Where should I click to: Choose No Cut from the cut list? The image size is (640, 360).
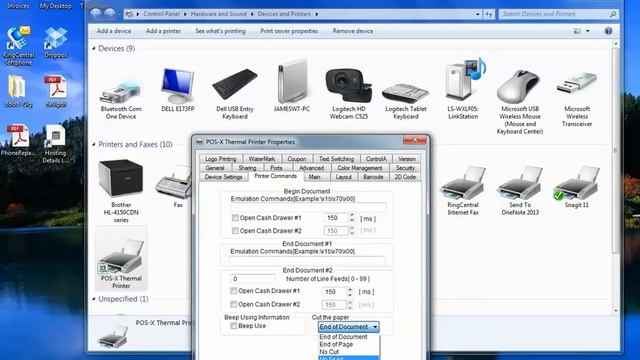tap(329, 352)
